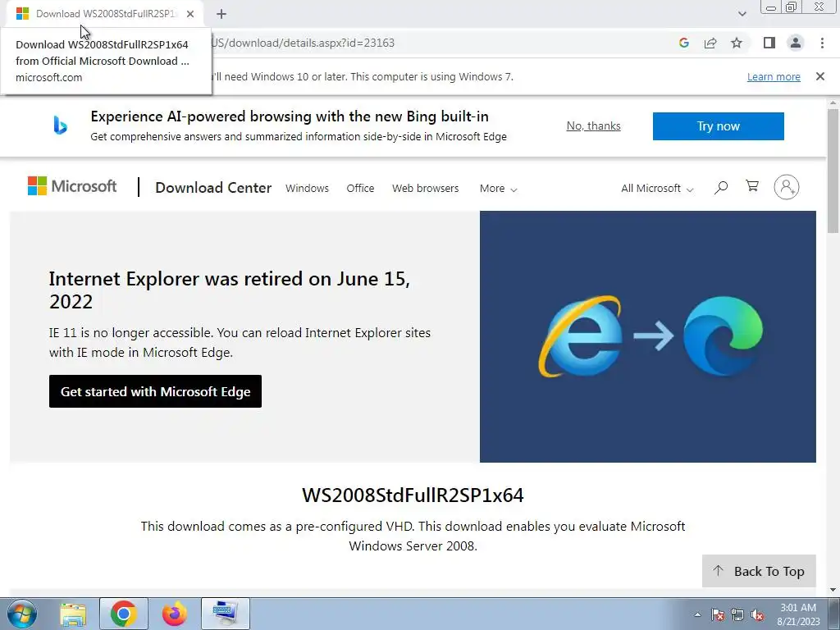840x630 pixels.
Task: Open the shopping cart icon
Action: point(752,186)
